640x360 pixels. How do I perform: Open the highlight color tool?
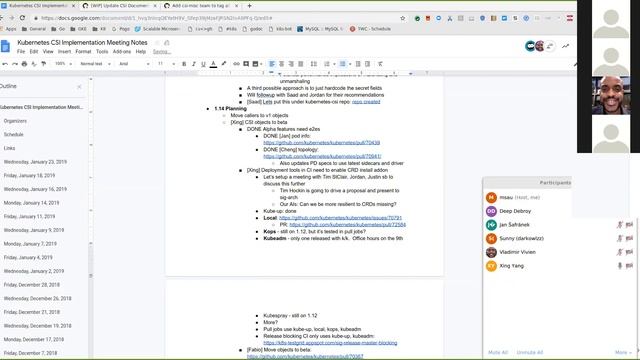(x=223, y=64)
